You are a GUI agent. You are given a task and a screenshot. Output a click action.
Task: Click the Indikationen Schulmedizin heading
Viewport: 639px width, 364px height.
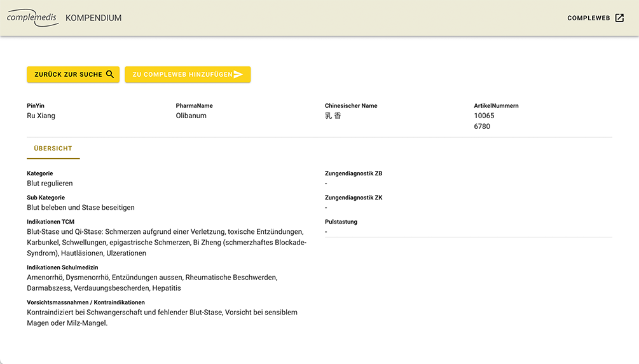[x=62, y=267]
